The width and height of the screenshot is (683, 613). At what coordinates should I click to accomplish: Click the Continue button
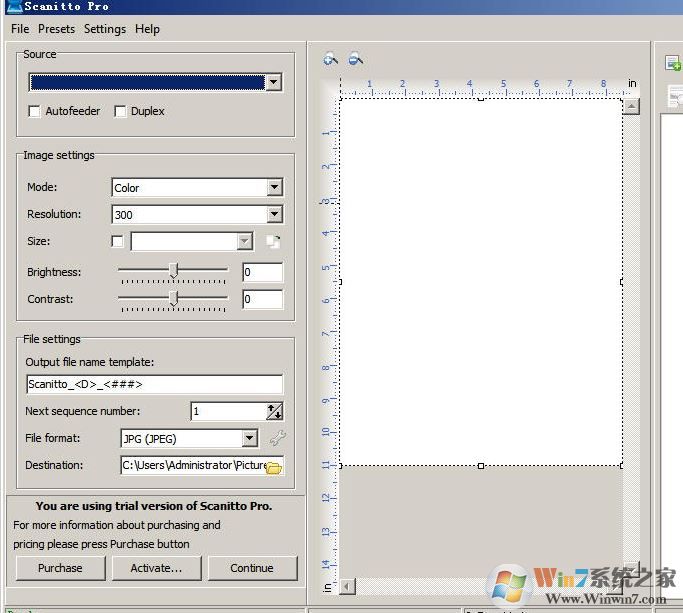(252, 568)
